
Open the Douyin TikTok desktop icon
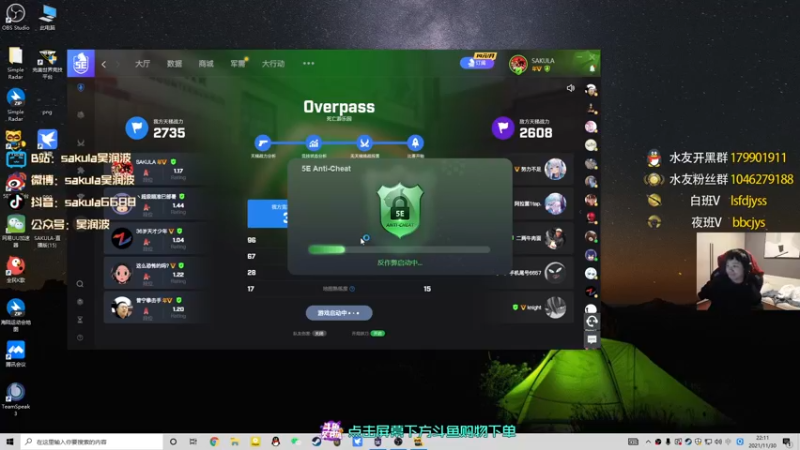(15, 202)
